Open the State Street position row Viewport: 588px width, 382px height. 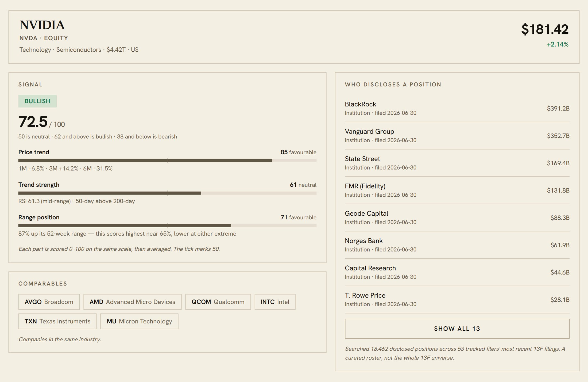[x=457, y=163]
